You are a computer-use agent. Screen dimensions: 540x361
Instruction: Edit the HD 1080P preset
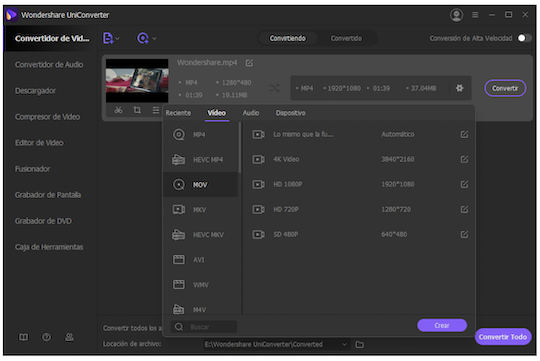tap(464, 184)
